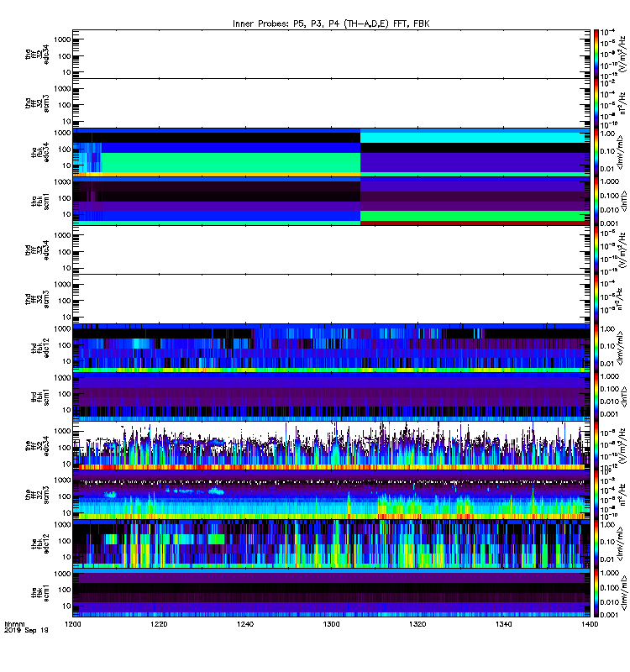
Task: Click the color bar beside the top edc34 panel
Action: point(596,54)
